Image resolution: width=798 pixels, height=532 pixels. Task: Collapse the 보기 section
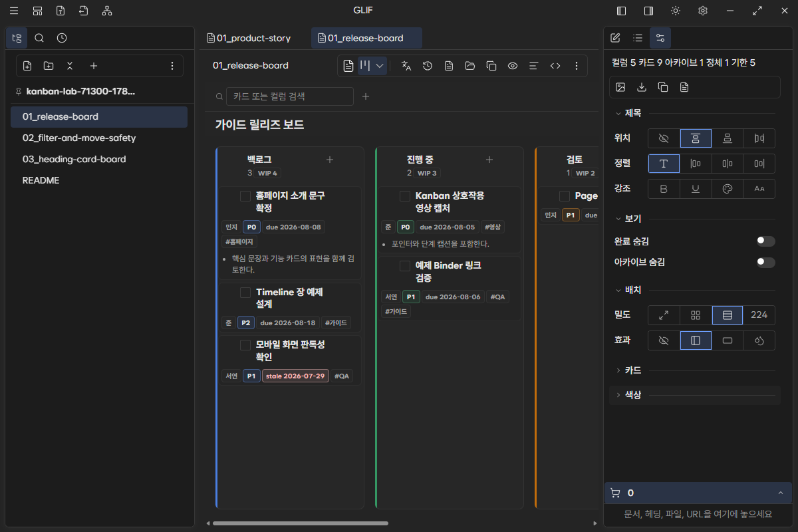tap(628, 219)
